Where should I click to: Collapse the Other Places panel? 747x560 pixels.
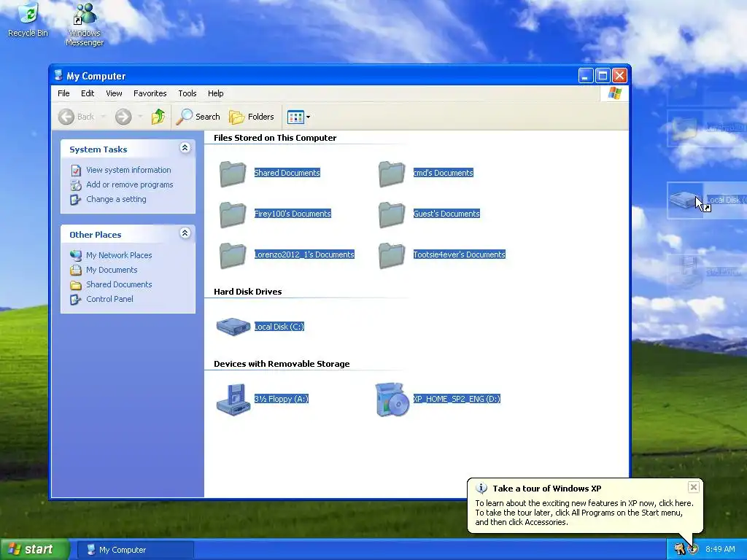(x=185, y=233)
